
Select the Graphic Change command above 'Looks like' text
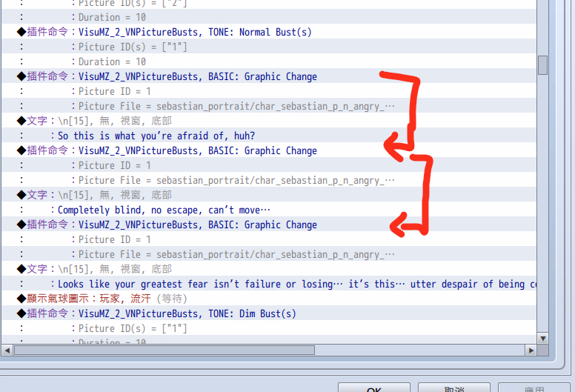click(x=198, y=225)
